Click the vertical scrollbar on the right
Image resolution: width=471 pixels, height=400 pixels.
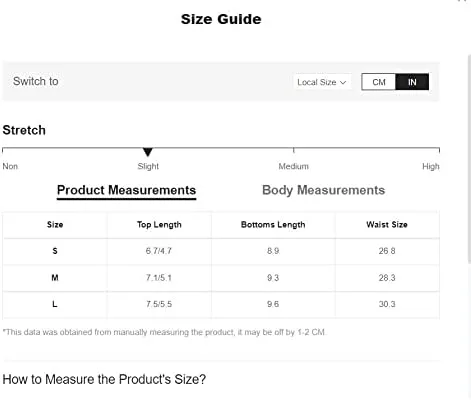point(469,160)
